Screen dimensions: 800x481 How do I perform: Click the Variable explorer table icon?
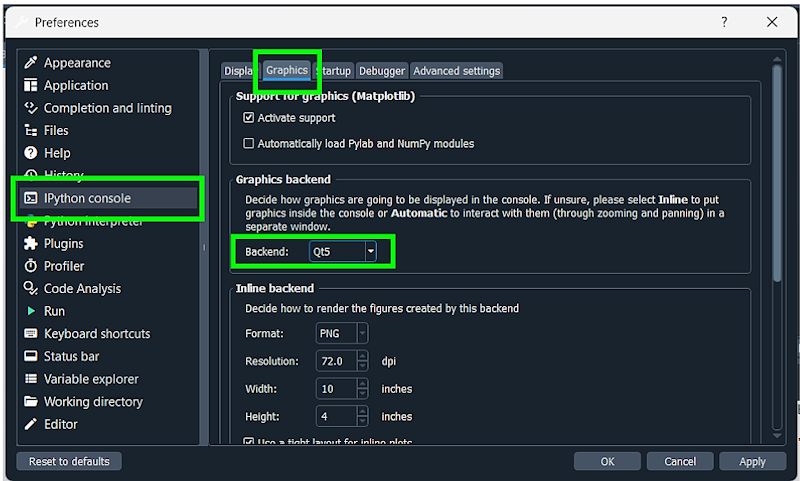[x=31, y=378]
